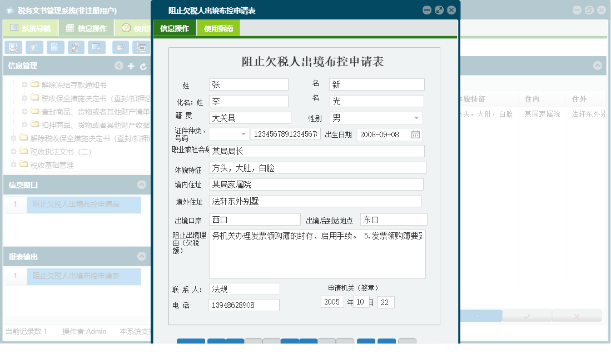
Task: Open the 证件种类 dropdown
Action: pos(243,134)
